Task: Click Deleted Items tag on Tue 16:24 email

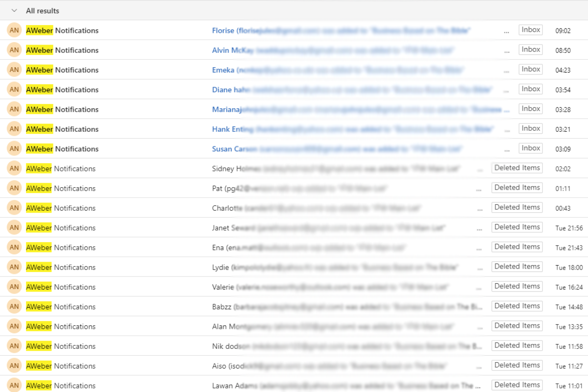Action: 517,286
